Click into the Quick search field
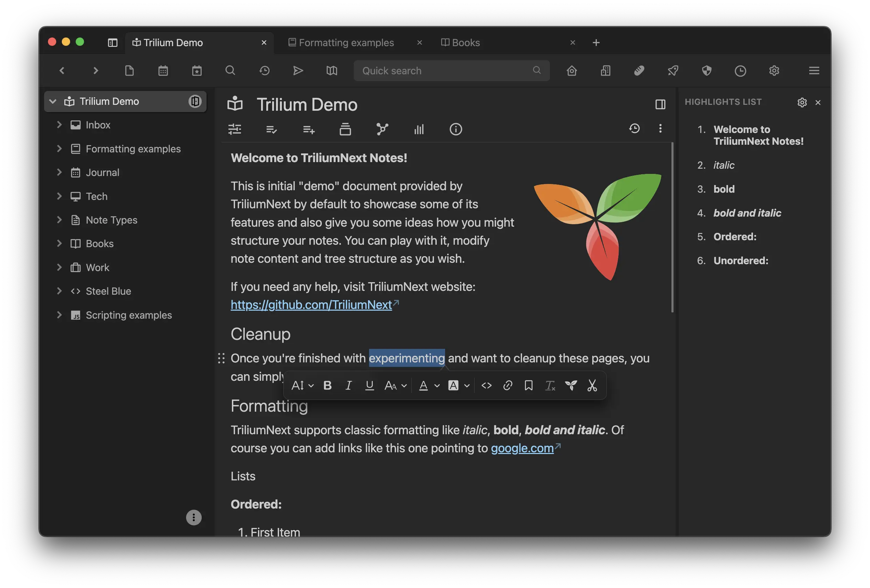 tap(445, 71)
